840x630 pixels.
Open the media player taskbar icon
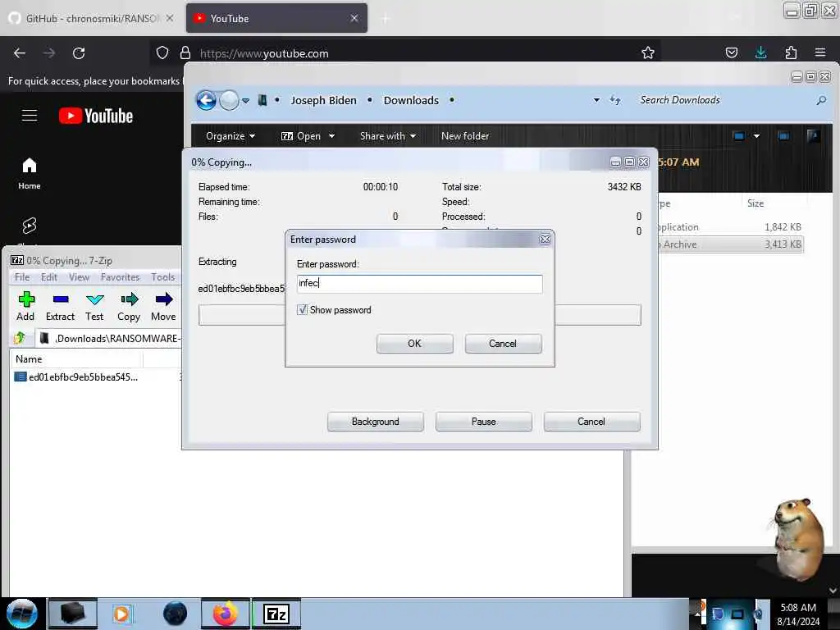pyautogui.click(x=122, y=614)
